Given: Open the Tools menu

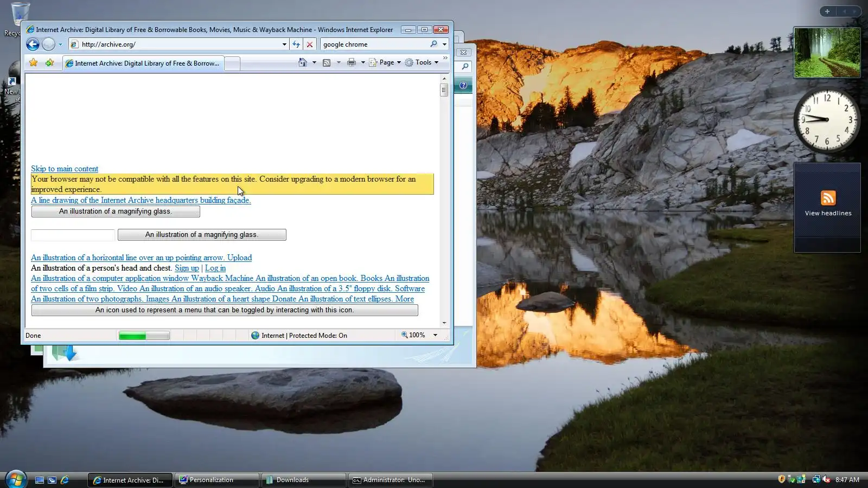Looking at the screenshot, I should pos(422,62).
